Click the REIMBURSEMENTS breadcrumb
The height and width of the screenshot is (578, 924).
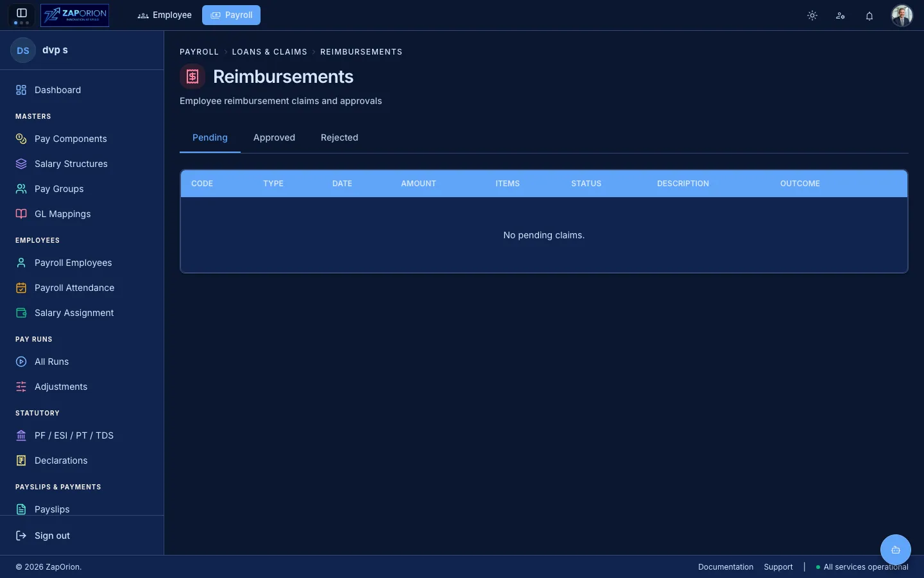(x=361, y=52)
